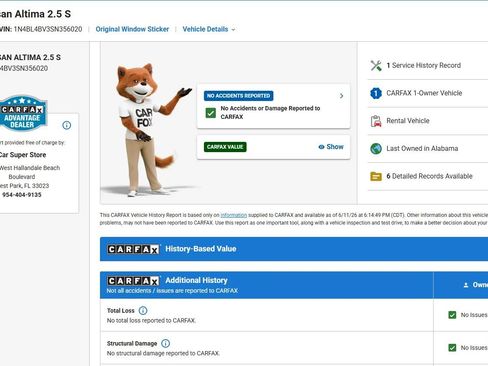Click the green no-accidents checkmark

click(x=211, y=113)
